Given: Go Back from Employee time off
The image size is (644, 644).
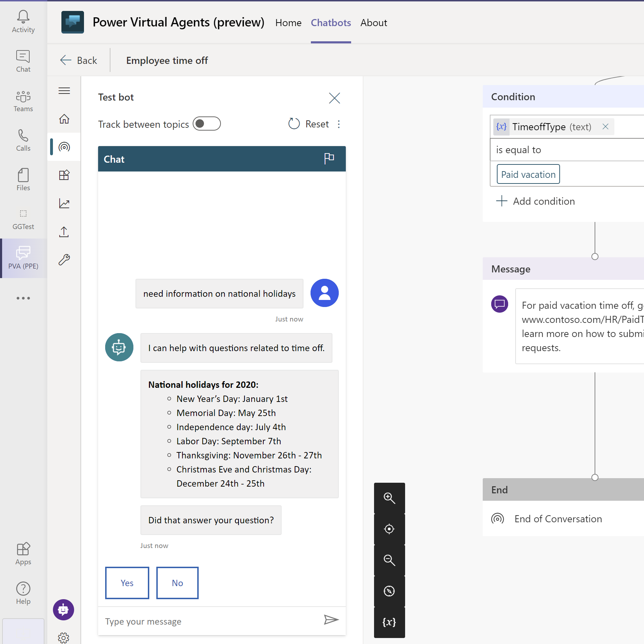Looking at the screenshot, I should [79, 60].
